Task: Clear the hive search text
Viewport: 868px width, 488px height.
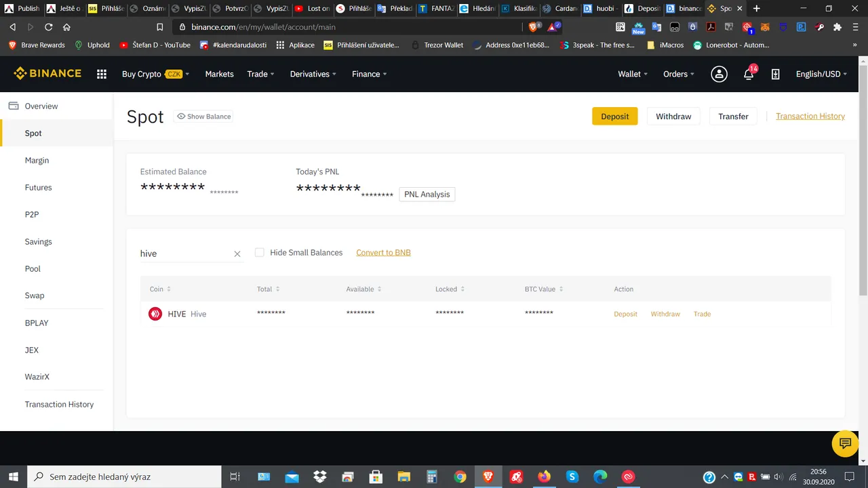Action: [x=237, y=254]
